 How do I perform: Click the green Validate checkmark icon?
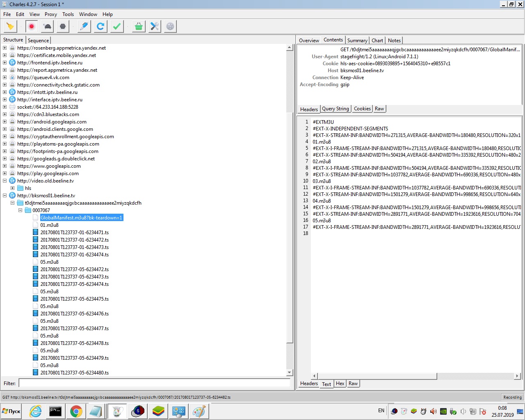[x=117, y=27]
